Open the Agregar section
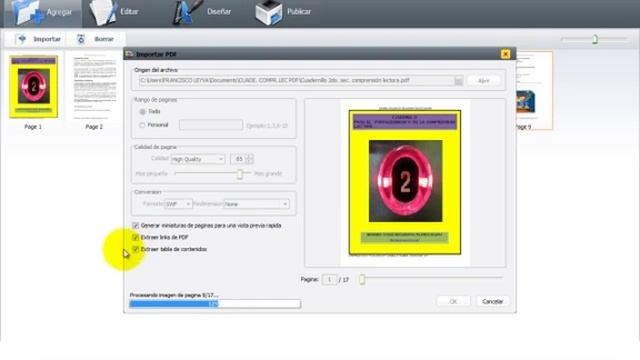The image size is (640, 360). 42,12
